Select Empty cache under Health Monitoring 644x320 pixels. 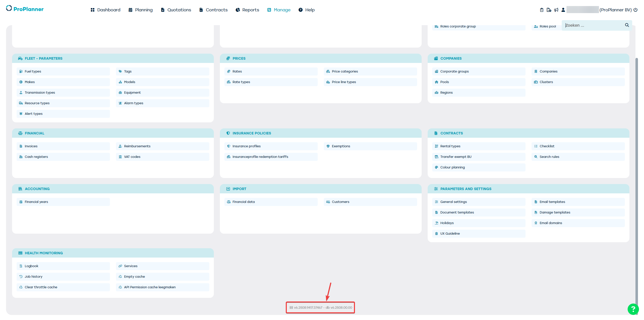134,277
